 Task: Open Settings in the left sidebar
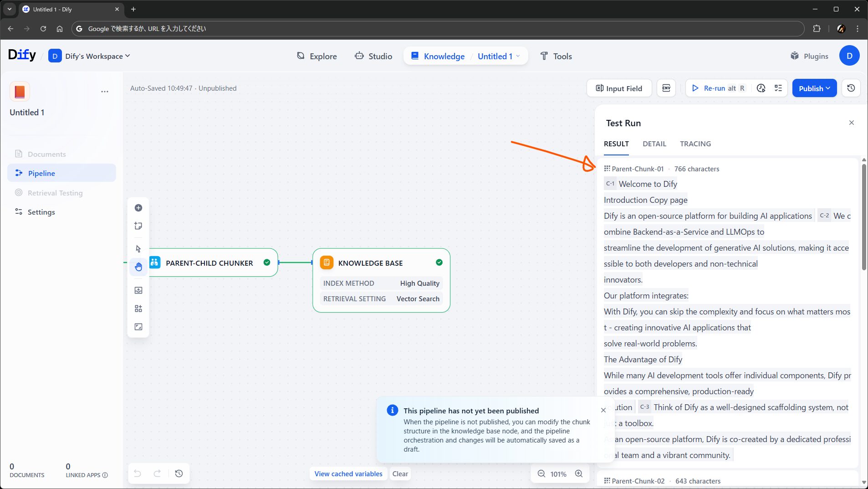41,212
